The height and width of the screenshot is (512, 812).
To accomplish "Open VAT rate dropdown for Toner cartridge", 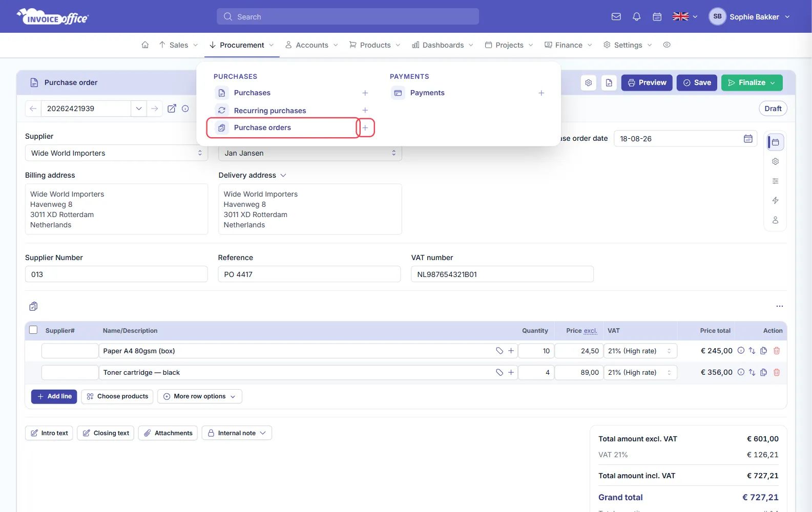I will point(640,372).
